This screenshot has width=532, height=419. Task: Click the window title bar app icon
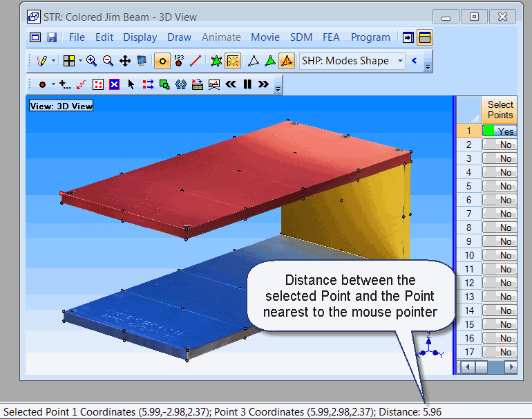coord(34,17)
